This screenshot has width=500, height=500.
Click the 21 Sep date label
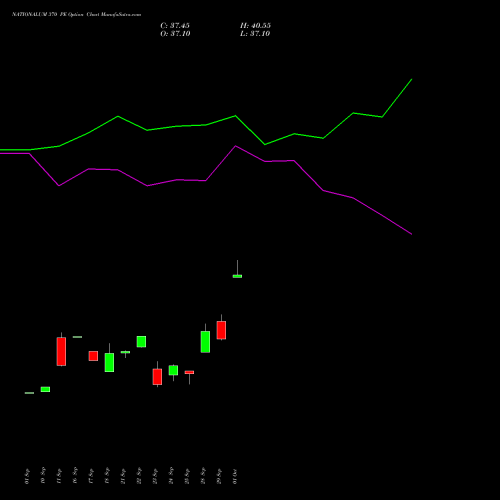click(x=123, y=476)
